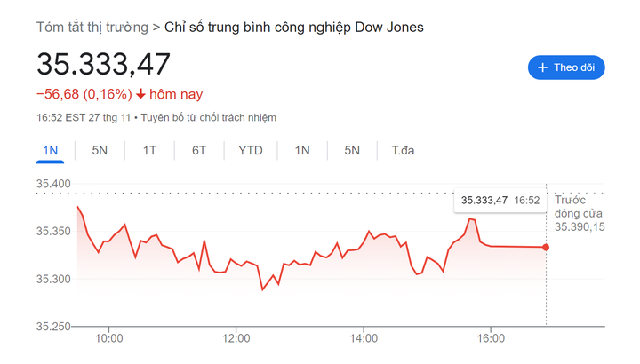Click the 12:00 time axis label
The height and width of the screenshot is (364, 640).
click(x=236, y=338)
